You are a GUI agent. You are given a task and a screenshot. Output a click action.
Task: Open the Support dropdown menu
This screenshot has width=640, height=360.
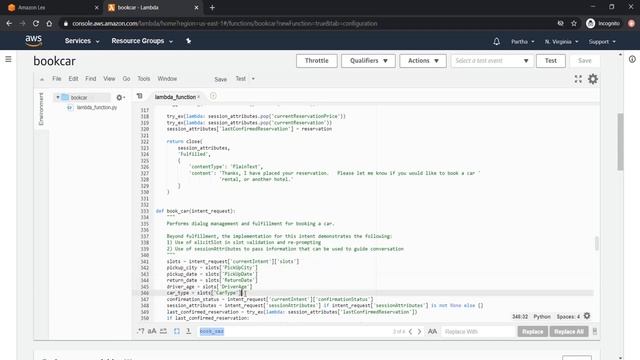(602, 42)
